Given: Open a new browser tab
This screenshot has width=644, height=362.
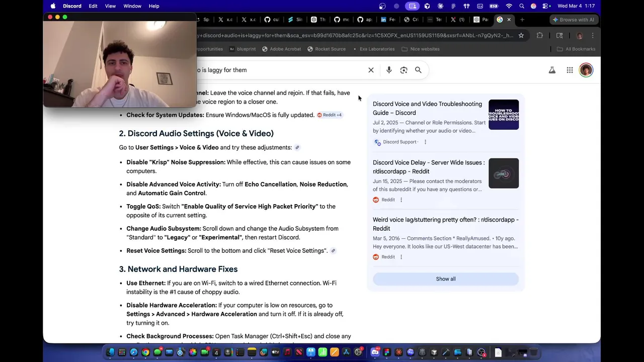Looking at the screenshot, I should click(522, 20).
